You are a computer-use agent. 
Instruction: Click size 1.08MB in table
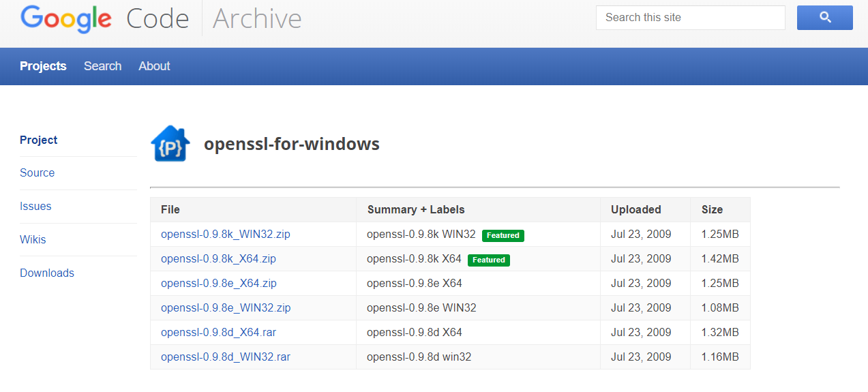[x=720, y=307]
